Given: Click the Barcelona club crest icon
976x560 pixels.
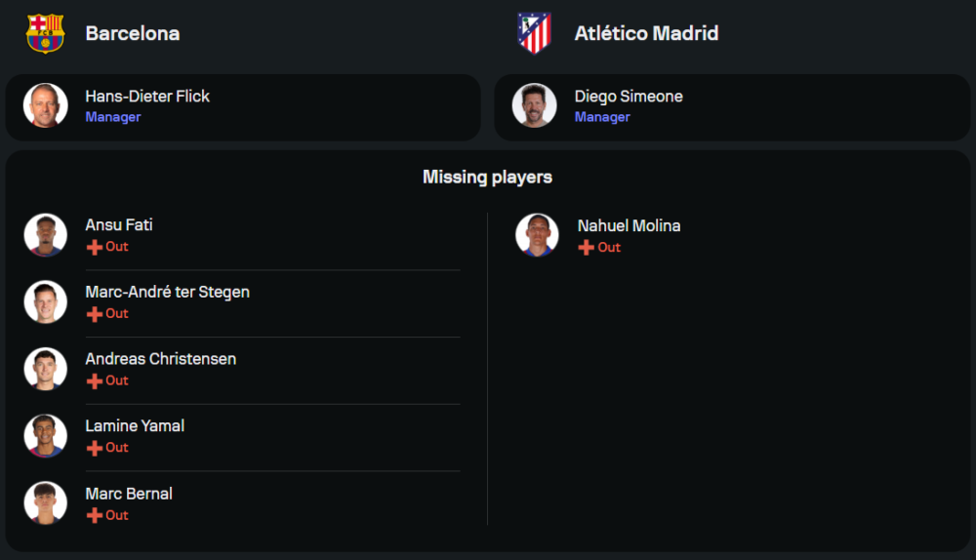Looking at the screenshot, I should 45,33.
